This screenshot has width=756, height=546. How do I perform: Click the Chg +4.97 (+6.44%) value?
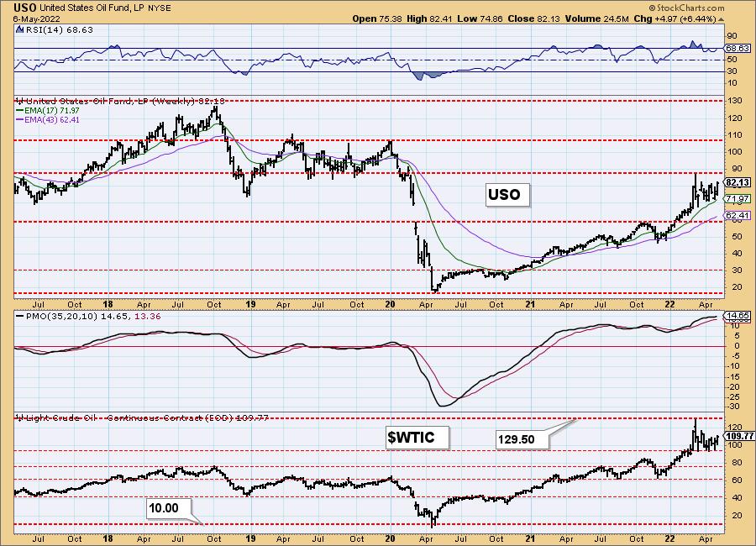pyautogui.click(x=675, y=18)
